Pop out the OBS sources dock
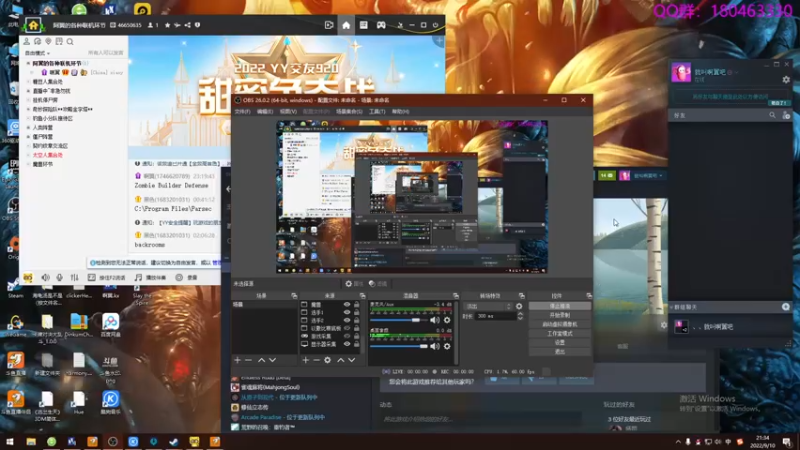 [362, 296]
